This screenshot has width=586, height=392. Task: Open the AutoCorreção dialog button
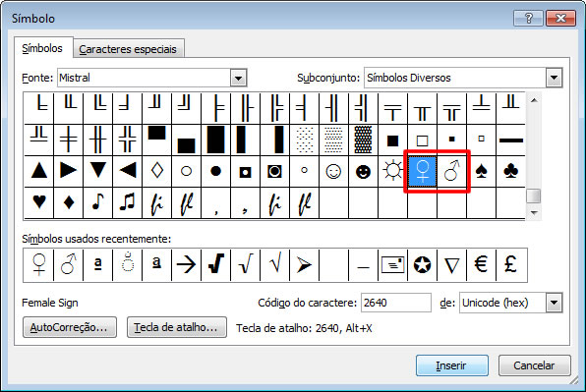point(70,327)
